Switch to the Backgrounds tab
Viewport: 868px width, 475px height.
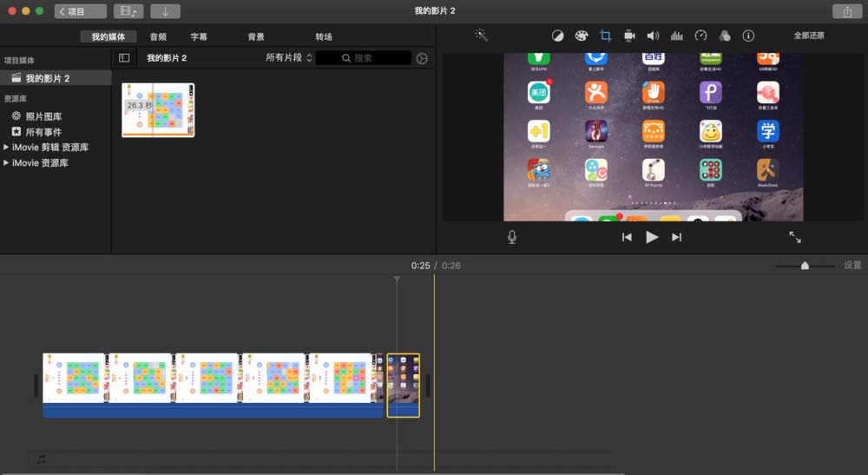pos(256,36)
